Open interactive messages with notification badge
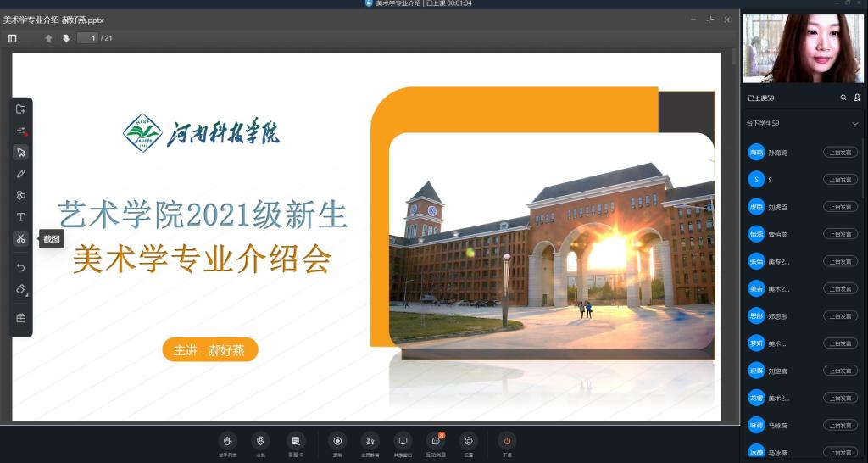 pyautogui.click(x=436, y=441)
